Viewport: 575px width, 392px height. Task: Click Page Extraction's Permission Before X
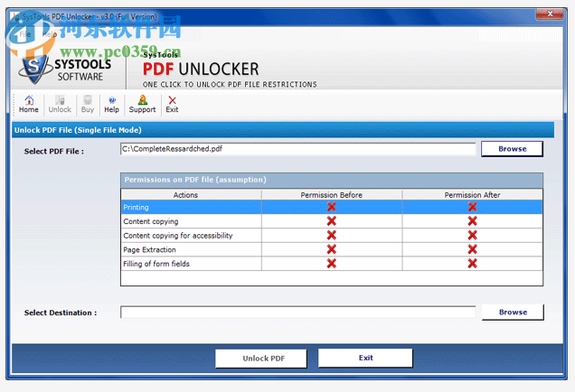332,249
